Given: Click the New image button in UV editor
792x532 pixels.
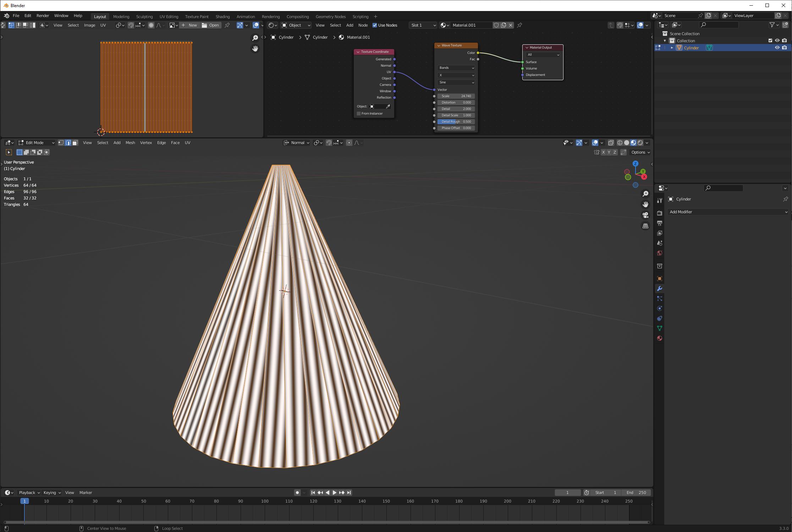Looking at the screenshot, I should point(189,25).
